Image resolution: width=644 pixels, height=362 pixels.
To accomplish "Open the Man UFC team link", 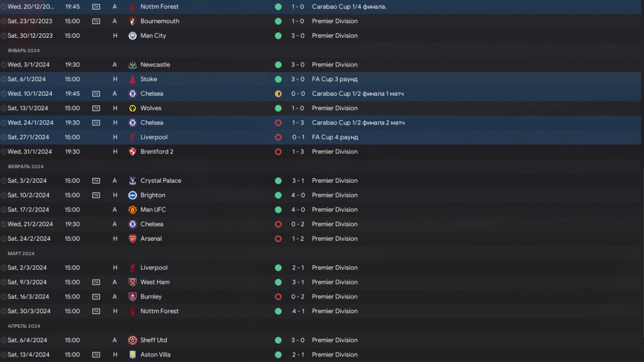I will [153, 210].
